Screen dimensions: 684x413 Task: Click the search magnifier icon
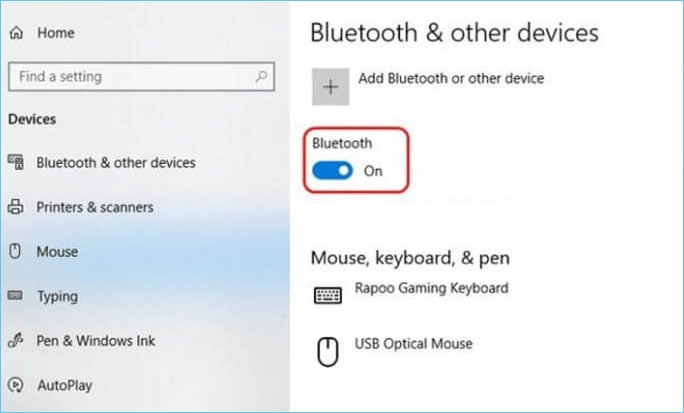coord(260,76)
